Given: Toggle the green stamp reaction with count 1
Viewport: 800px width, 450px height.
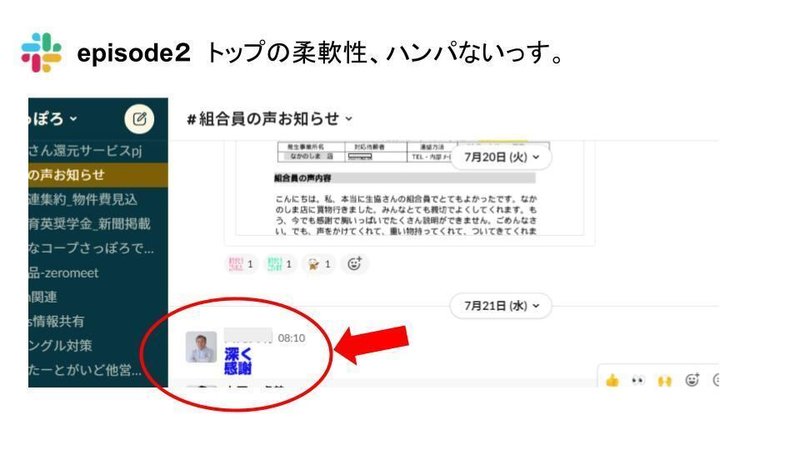Looking at the screenshot, I should [x=280, y=264].
